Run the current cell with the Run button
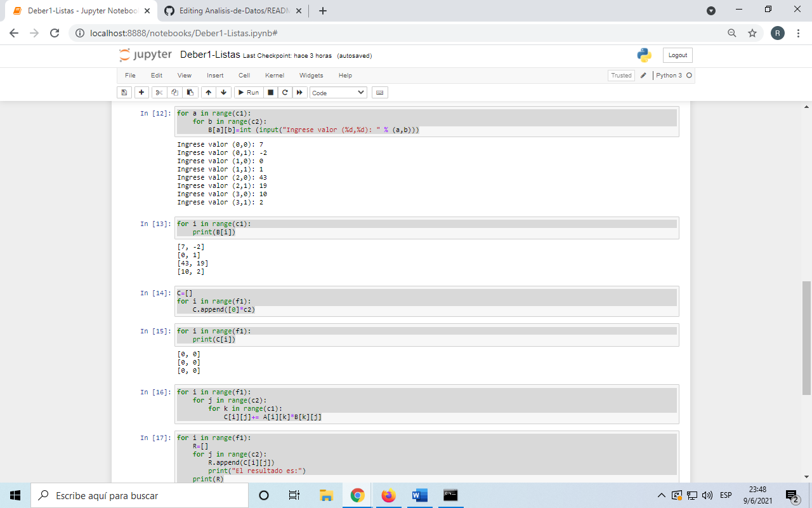This screenshot has height=508, width=812. point(248,92)
